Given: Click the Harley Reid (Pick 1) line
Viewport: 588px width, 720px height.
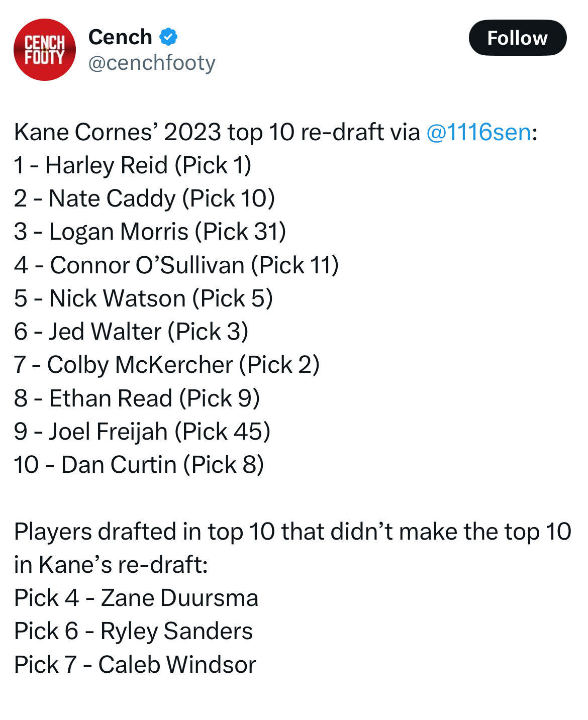Looking at the screenshot, I should click(133, 165).
